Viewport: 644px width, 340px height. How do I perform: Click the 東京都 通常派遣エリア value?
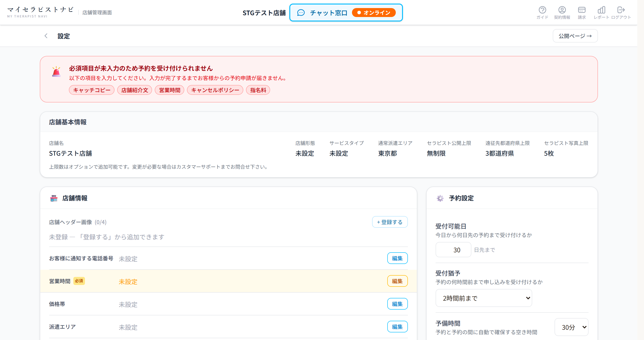click(387, 153)
